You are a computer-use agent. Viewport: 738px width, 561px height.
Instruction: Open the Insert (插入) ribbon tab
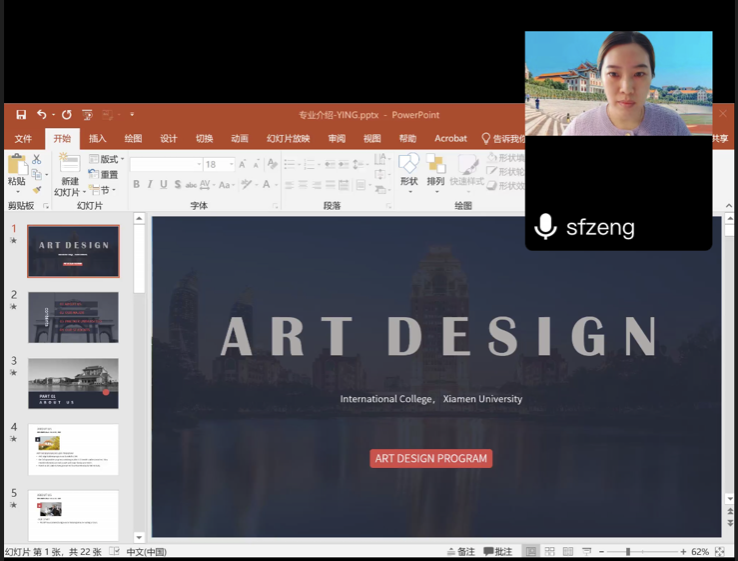tap(97, 139)
